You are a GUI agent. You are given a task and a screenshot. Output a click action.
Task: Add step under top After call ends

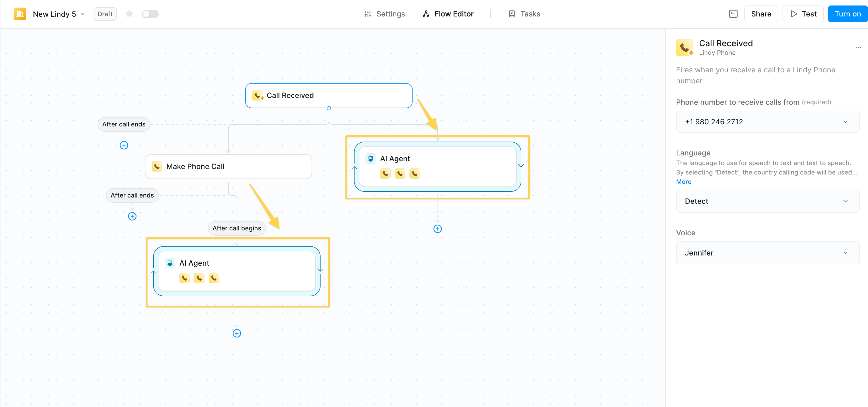[124, 146]
